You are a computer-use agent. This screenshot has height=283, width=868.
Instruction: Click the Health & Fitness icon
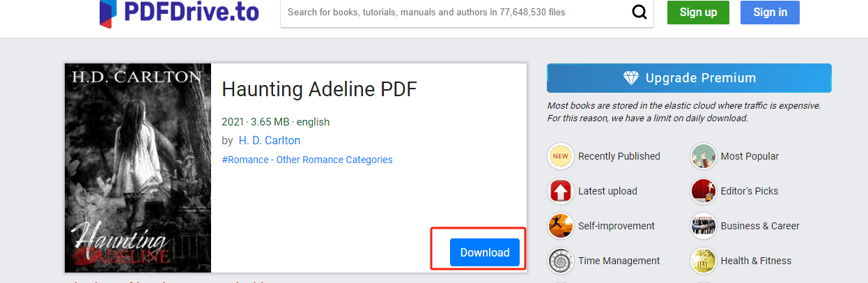pos(704,261)
